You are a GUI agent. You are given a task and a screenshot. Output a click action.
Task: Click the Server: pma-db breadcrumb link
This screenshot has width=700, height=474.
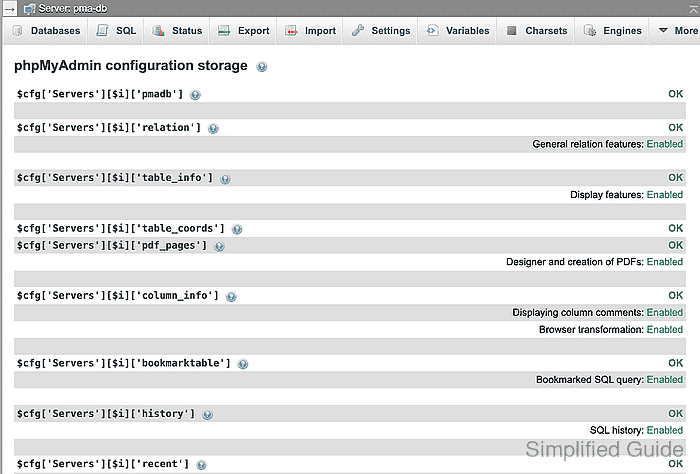[73, 8]
